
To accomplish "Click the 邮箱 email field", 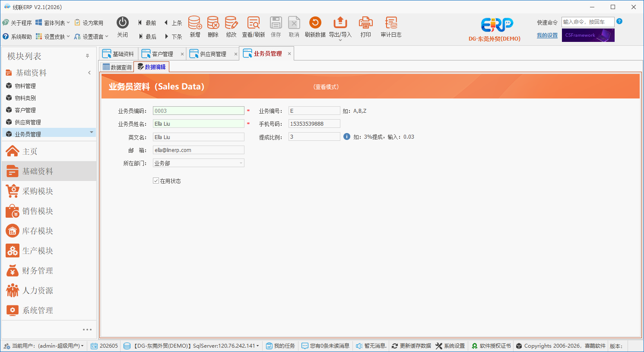I will tap(199, 150).
